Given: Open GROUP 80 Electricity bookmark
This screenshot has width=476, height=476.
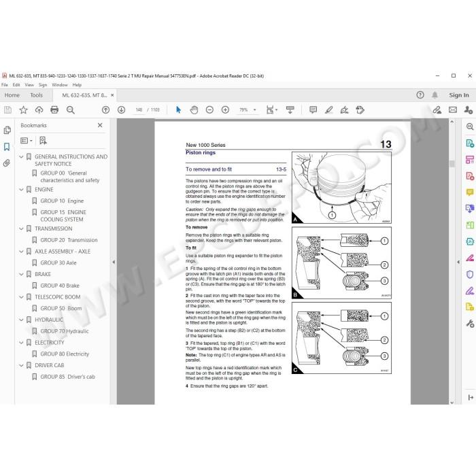Looking at the screenshot, I should coord(65,354).
